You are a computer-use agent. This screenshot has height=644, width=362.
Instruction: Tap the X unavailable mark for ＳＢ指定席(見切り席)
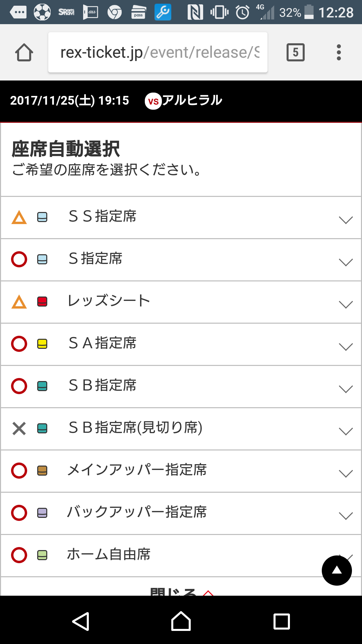pos(19,428)
